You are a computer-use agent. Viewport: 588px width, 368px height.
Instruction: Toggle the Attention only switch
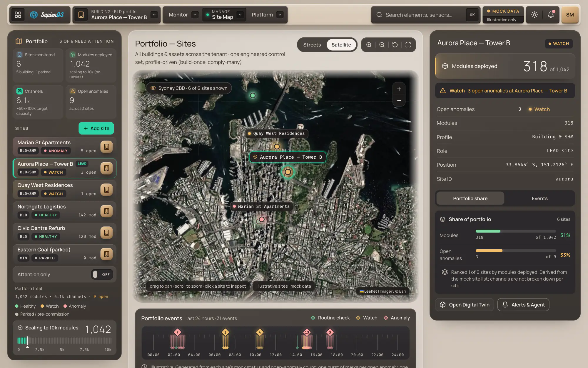click(102, 274)
